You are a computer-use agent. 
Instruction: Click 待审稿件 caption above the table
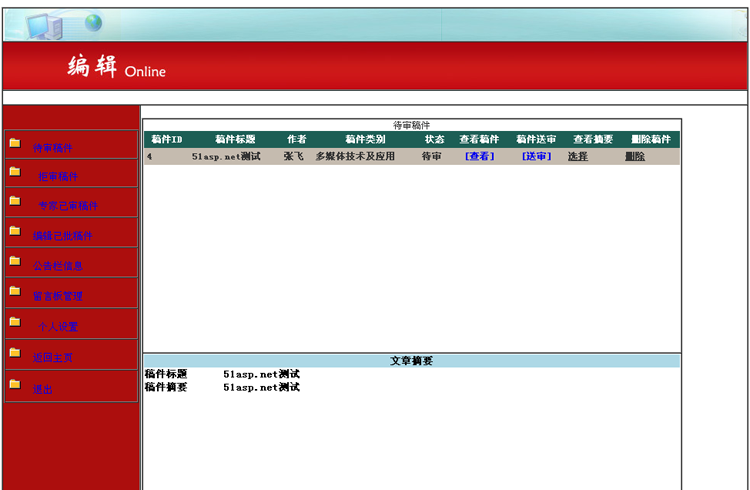[x=411, y=125]
